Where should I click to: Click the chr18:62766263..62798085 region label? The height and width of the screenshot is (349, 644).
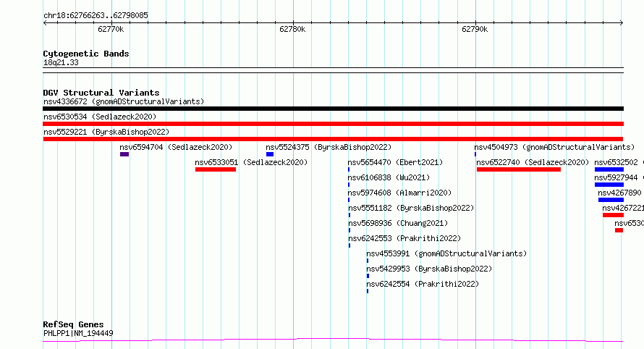coord(96,15)
